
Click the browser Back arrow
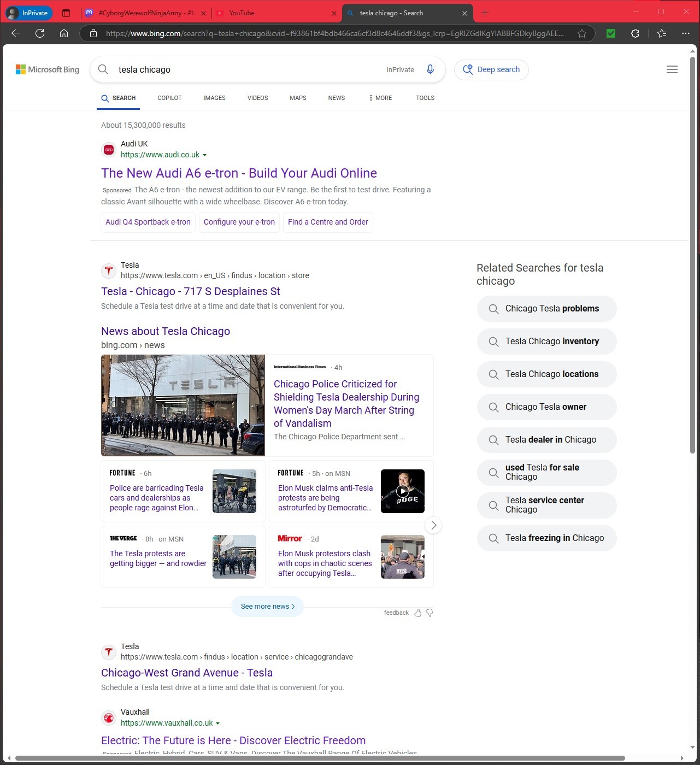point(16,33)
